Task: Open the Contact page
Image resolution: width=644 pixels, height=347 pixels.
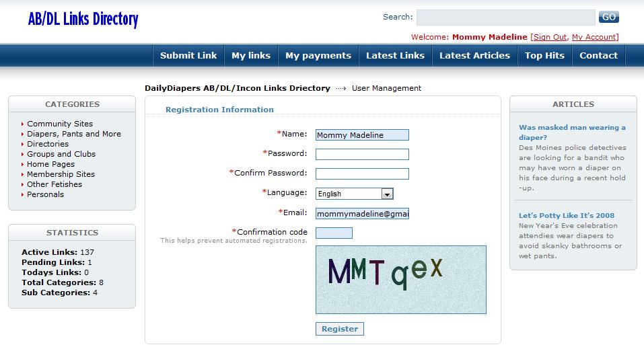Action: point(598,55)
